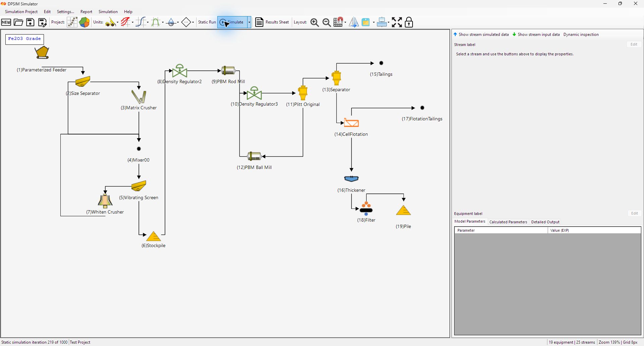Image resolution: width=644 pixels, height=346 pixels.
Task: Switch to the Calculated Parameters tab
Action: click(x=508, y=222)
